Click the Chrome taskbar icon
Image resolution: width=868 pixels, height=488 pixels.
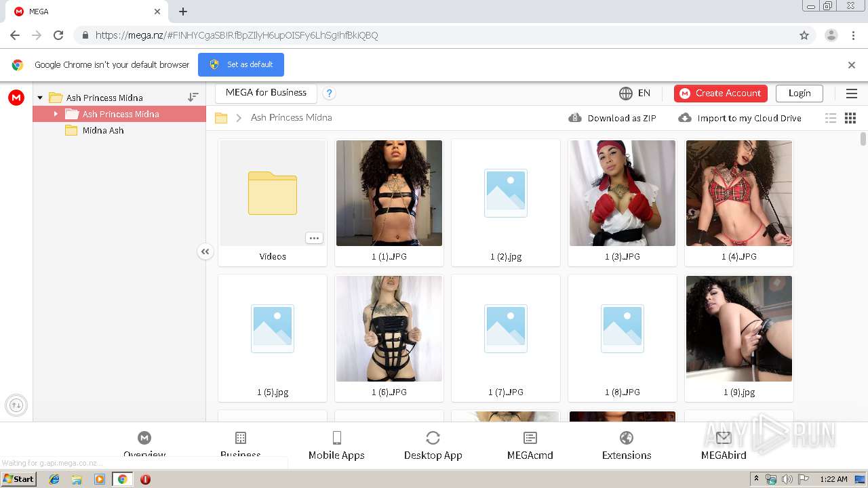122,479
